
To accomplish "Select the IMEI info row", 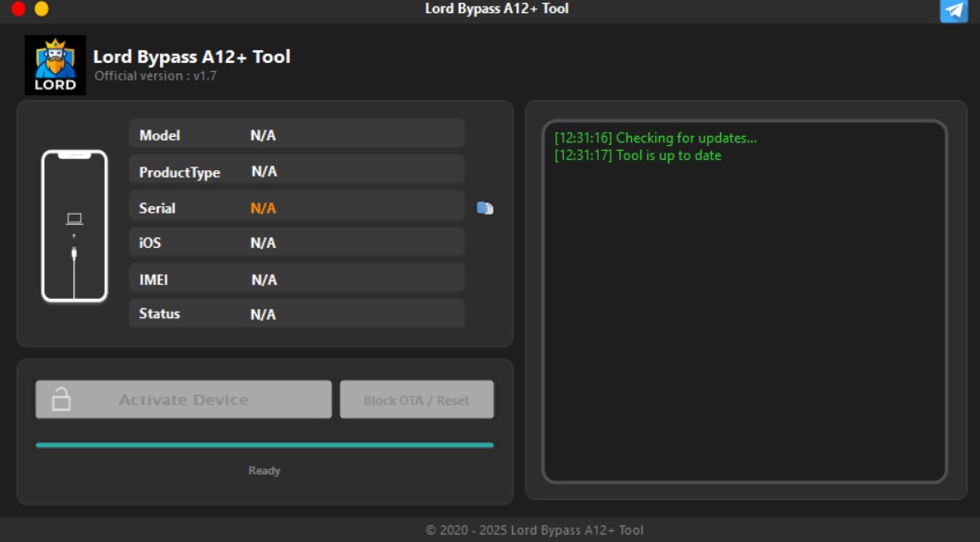I will 297,279.
